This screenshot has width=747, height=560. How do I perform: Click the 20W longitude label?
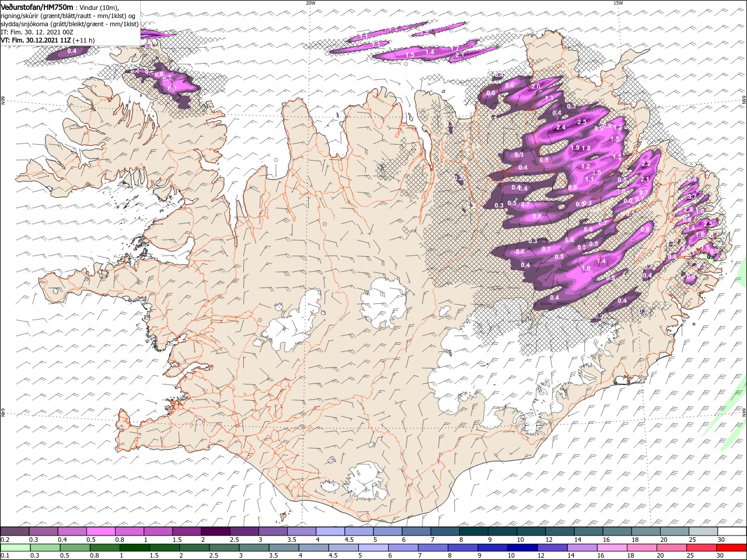[310, 3]
